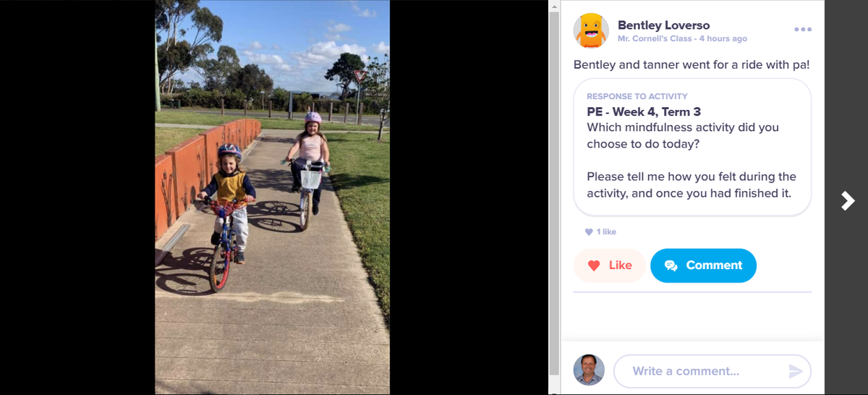Click scrollbar up arrow at top

554,6
